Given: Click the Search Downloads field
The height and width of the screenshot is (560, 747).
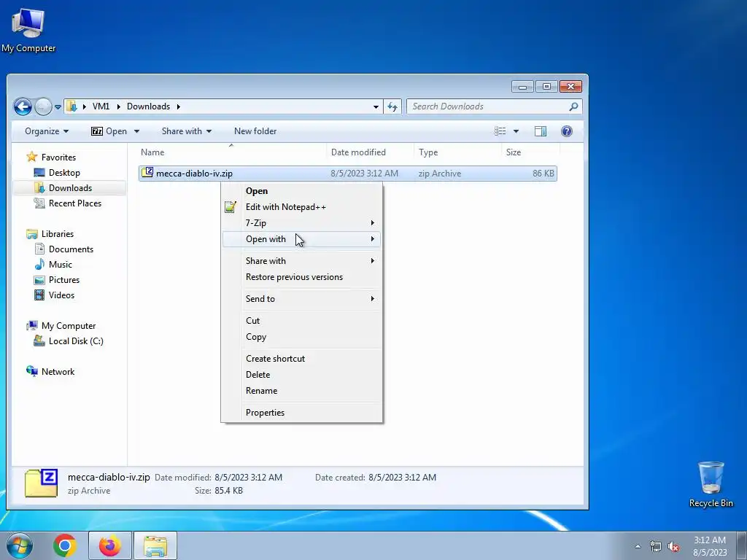Looking at the screenshot, I should (494, 106).
